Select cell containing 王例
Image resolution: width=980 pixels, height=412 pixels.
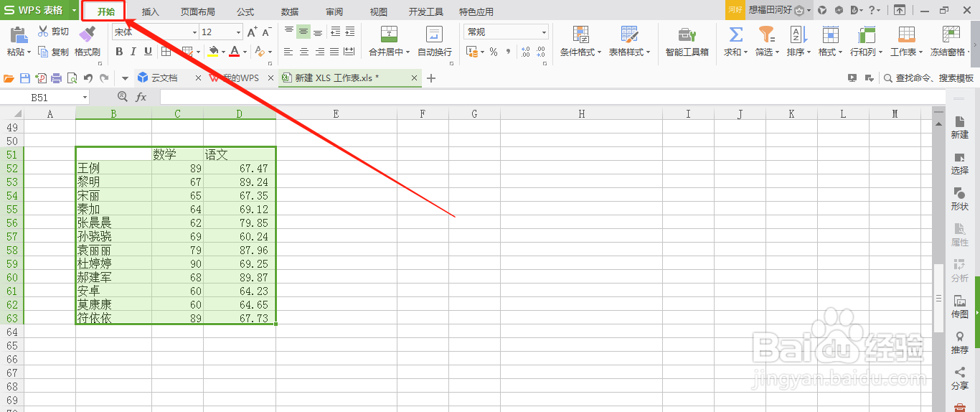point(113,168)
